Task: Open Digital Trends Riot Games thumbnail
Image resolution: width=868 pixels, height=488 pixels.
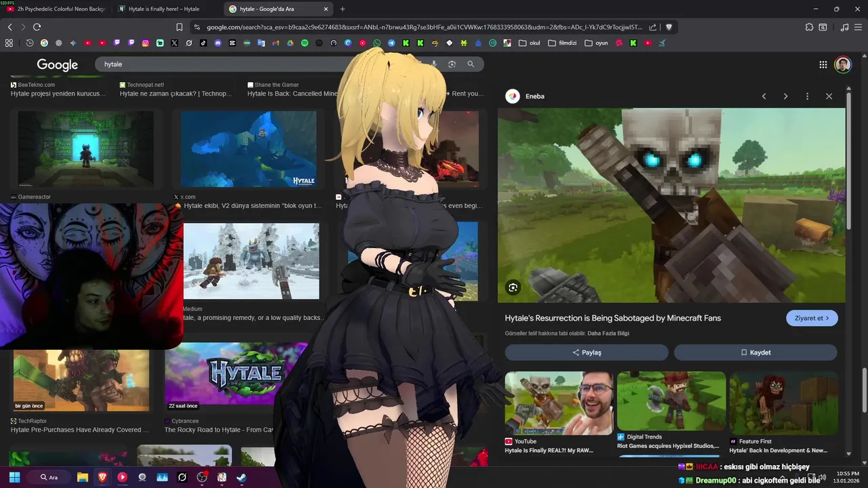Action: point(671,401)
